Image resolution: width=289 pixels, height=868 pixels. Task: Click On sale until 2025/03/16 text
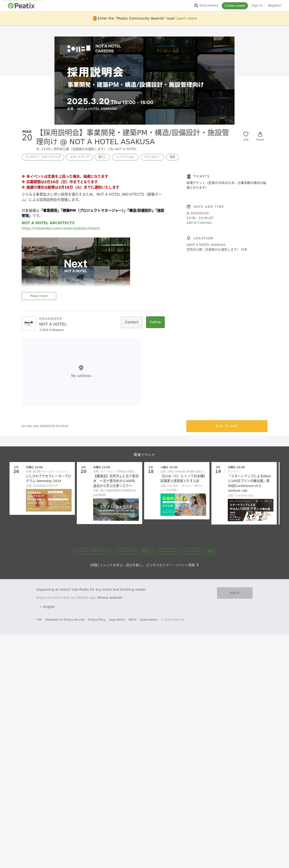(45, 426)
